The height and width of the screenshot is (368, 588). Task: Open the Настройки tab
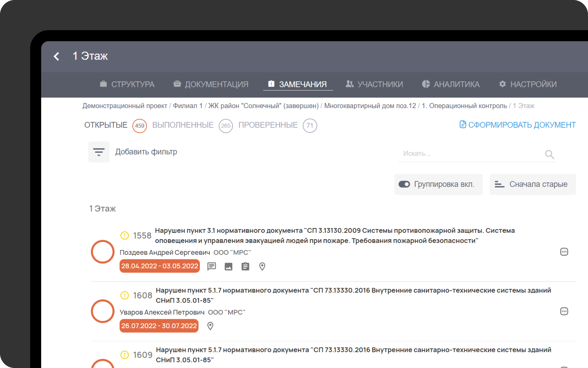(x=528, y=84)
